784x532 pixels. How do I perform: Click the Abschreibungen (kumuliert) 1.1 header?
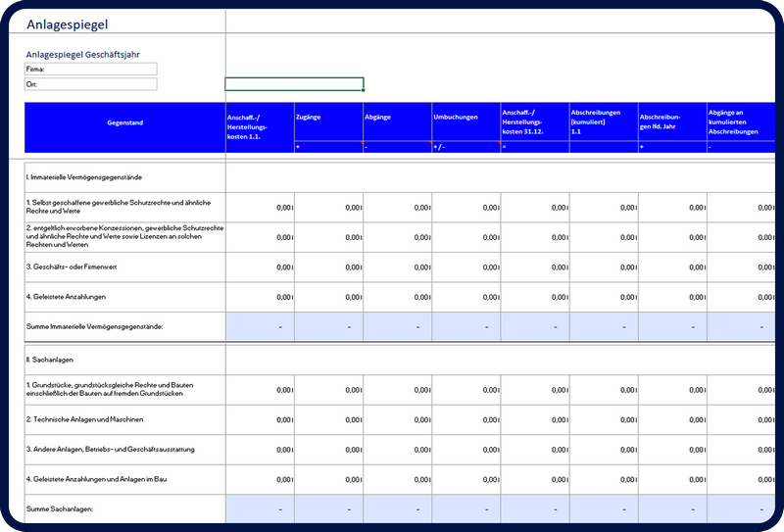(603, 121)
